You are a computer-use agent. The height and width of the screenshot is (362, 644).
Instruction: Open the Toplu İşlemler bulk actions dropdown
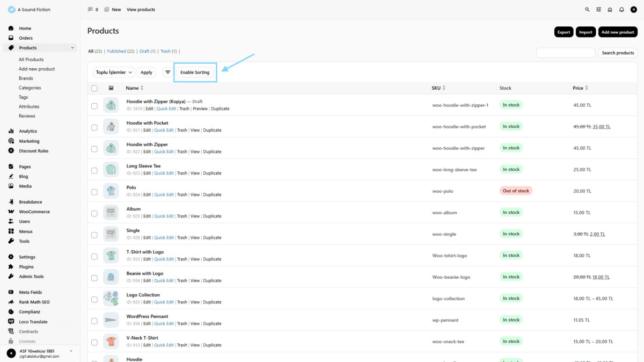(x=114, y=72)
